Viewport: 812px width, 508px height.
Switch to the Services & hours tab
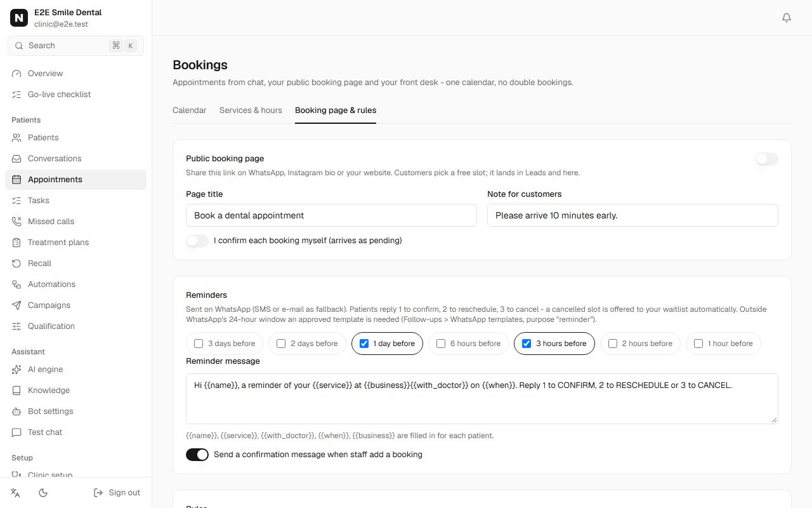[x=251, y=110]
